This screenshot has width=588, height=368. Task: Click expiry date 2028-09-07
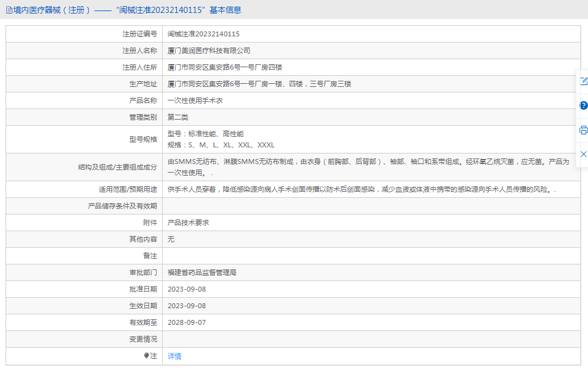point(187,322)
